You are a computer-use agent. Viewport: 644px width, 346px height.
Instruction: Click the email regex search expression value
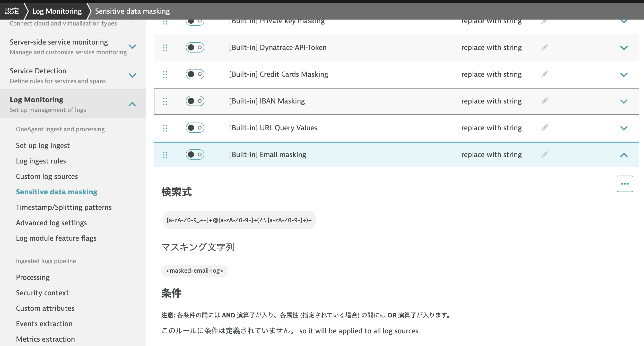click(239, 220)
